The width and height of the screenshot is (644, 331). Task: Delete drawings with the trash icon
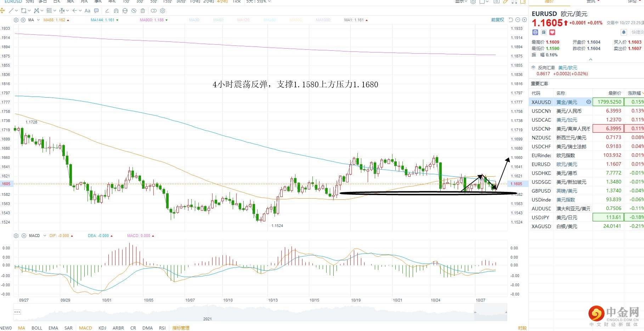[x=143, y=11]
